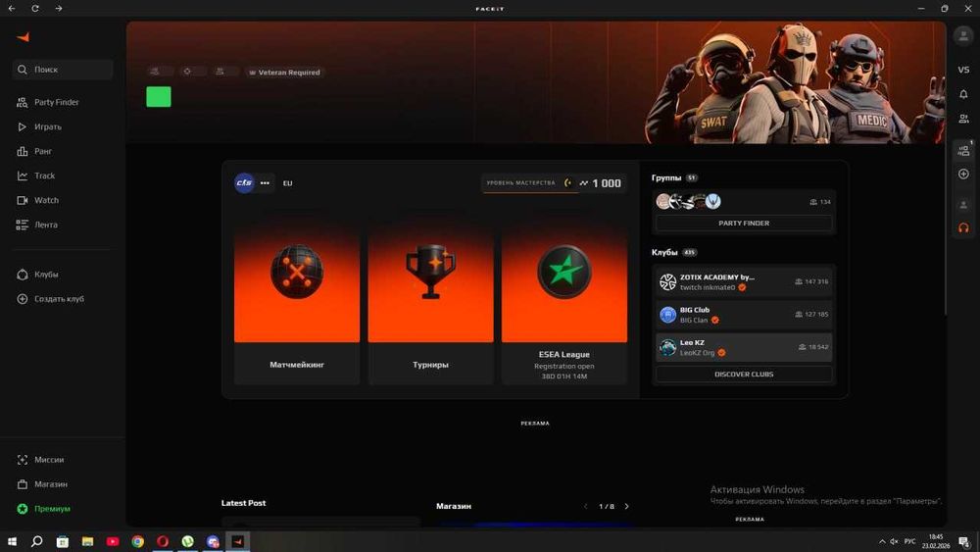Open notifications bell icon

[x=963, y=94]
